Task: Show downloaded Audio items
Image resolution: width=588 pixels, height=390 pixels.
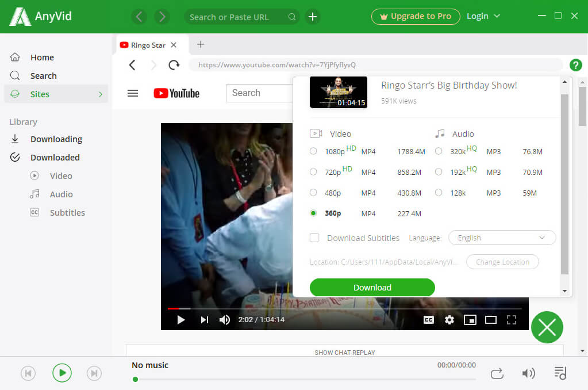Action: tap(61, 194)
